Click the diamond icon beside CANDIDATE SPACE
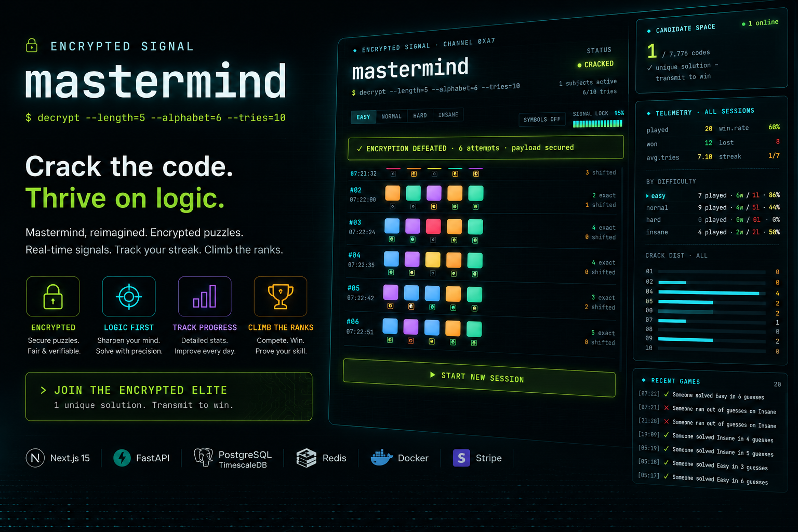 click(x=649, y=31)
